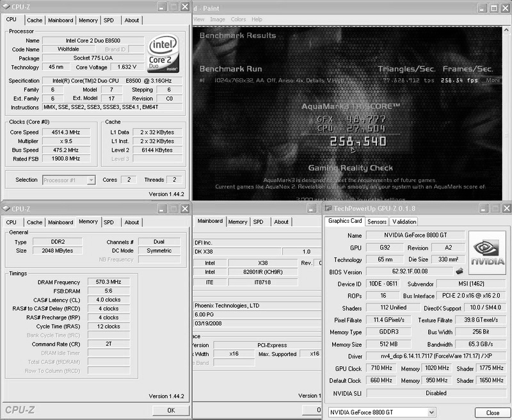Open Memory tab in middle CPU-Z window
Screen dimensions: 512x420
pyautogui.click(x=237, y=222)
